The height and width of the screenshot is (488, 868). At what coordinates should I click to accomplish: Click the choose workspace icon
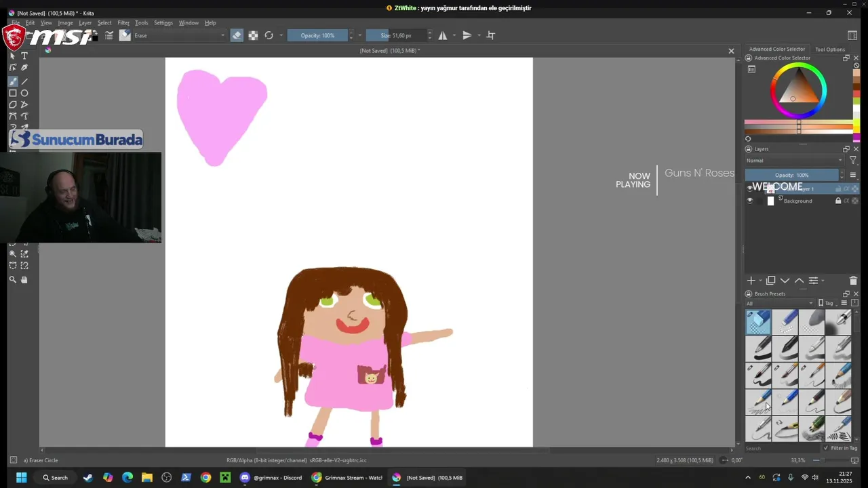coord(852,35)
